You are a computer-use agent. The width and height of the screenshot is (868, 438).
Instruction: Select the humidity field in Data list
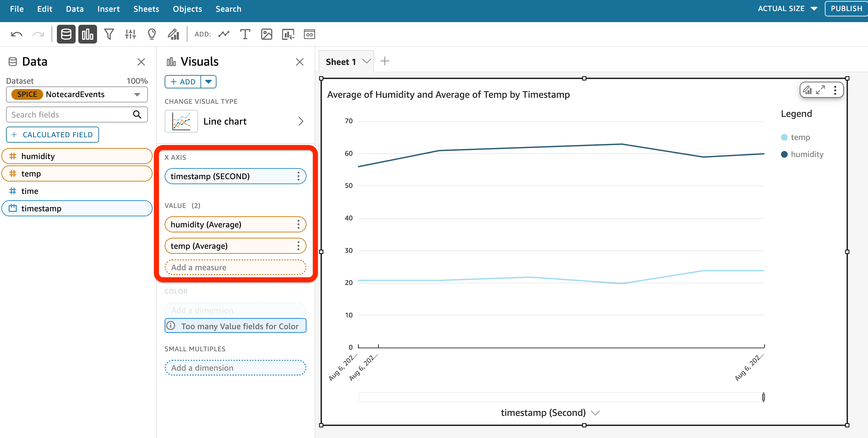(77, 156)
